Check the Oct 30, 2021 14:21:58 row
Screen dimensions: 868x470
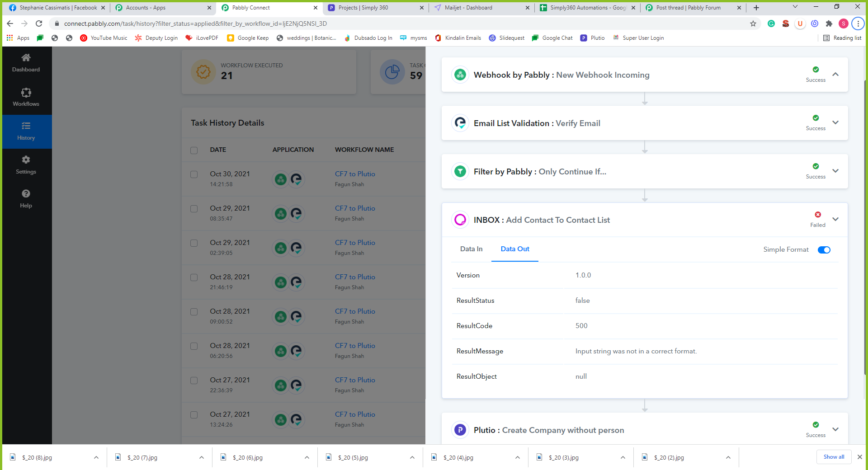click(x=194, y=174)
